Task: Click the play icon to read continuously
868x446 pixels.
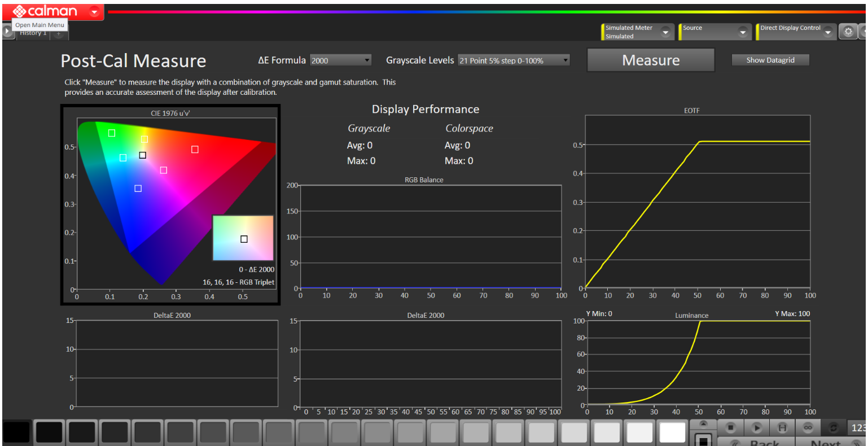Action: pos(757,428)
